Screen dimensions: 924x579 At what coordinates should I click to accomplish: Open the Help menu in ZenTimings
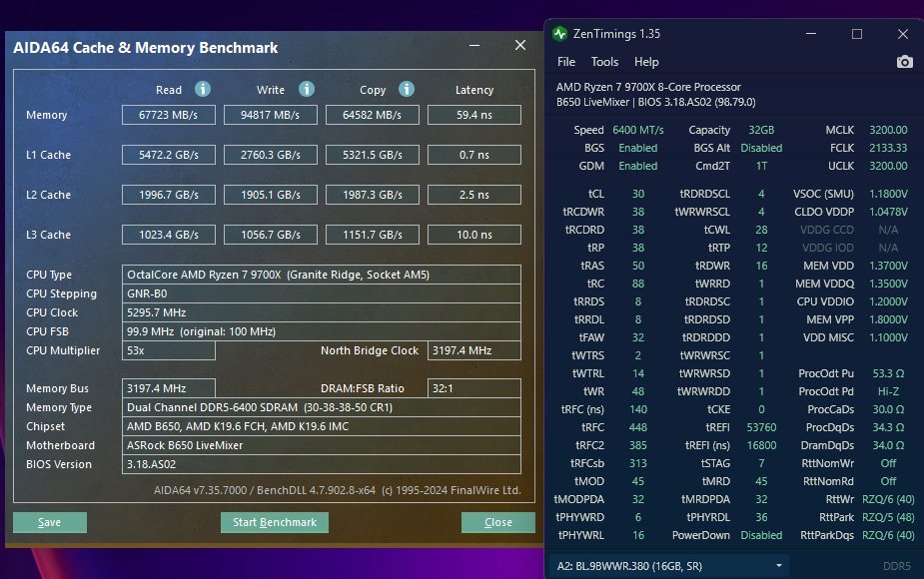coord(646,62)
